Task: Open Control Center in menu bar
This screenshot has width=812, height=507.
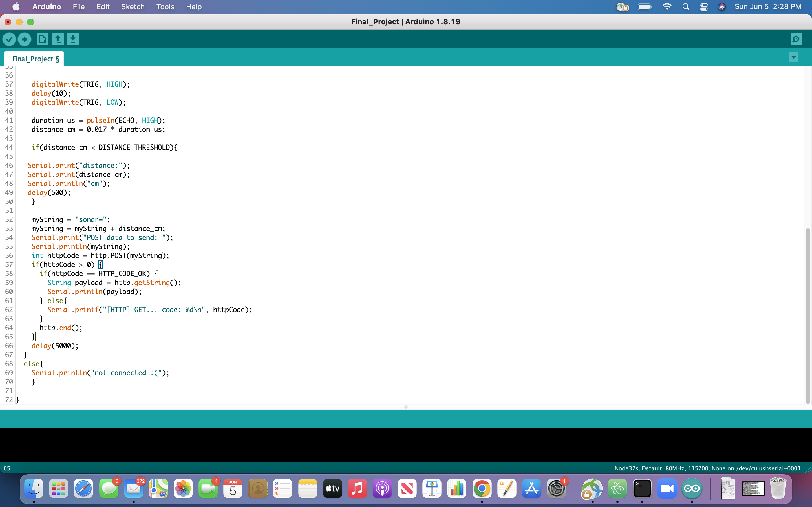Action: 704,7
